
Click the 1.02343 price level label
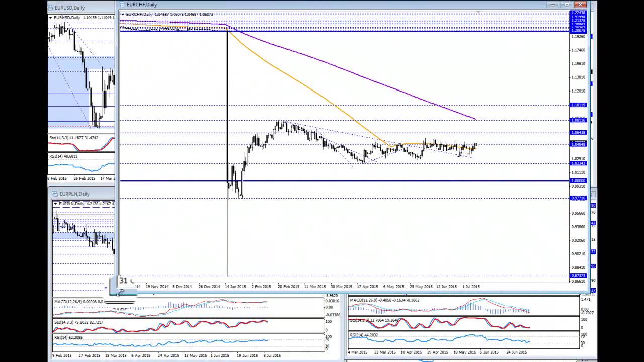point(578,163)
